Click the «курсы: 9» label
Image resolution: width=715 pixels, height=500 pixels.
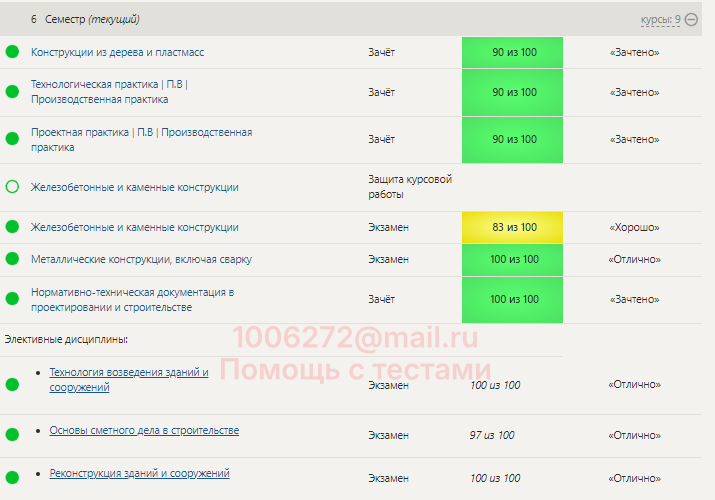click(x=661, y=19)
